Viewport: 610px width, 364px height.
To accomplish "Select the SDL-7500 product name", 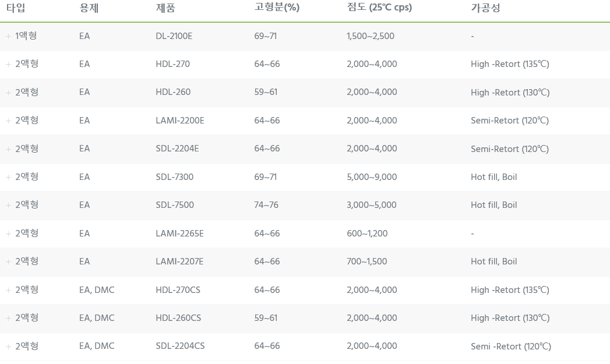I will coord(175,205).
